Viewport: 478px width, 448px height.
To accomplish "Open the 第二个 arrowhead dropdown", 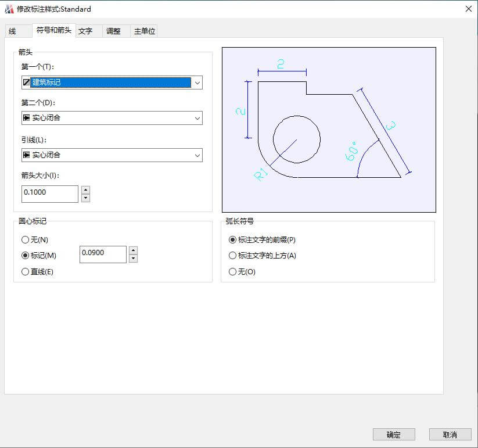I will tap(197, 118).
